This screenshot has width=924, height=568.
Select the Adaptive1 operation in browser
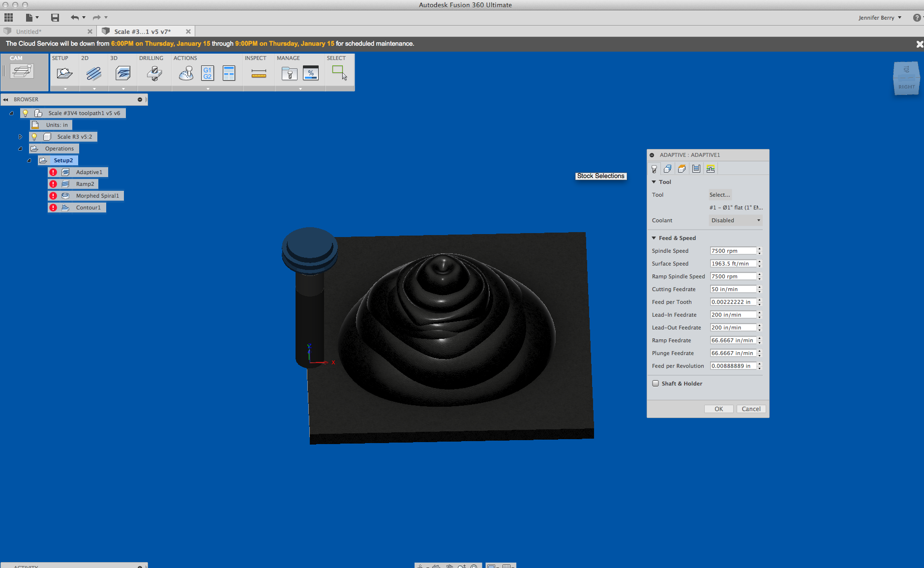tap(89, 173)
